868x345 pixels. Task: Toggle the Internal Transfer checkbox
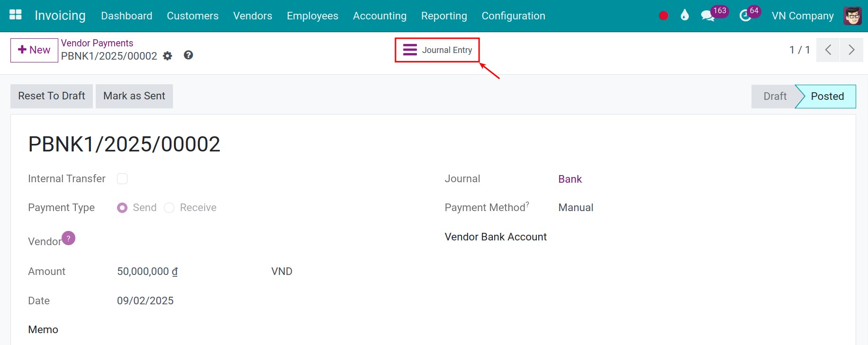click(122, 178)
